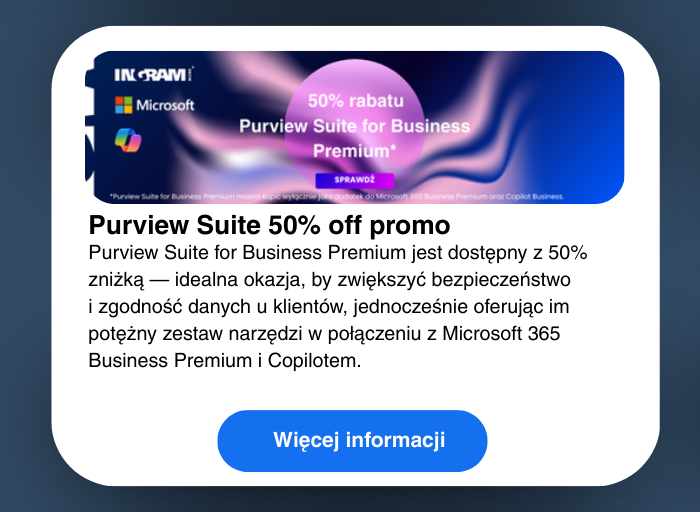The image size is (700, 512).
Task: Select 'Purview Suite for Business' banner text
Action: click(354, 126)
